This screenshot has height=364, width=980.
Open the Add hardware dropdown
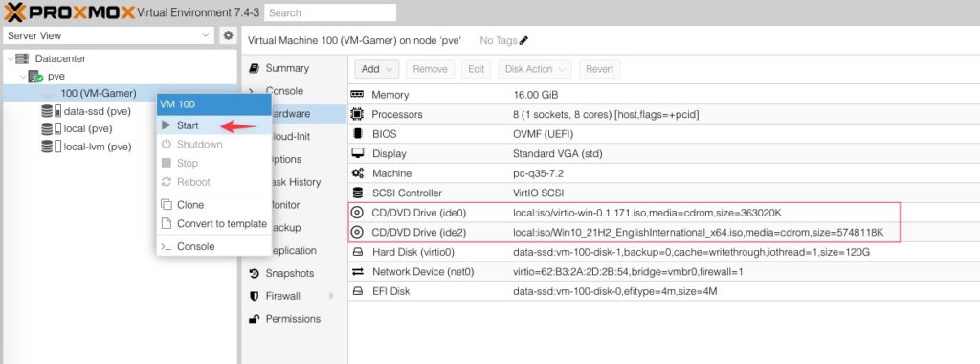(376, 69)
